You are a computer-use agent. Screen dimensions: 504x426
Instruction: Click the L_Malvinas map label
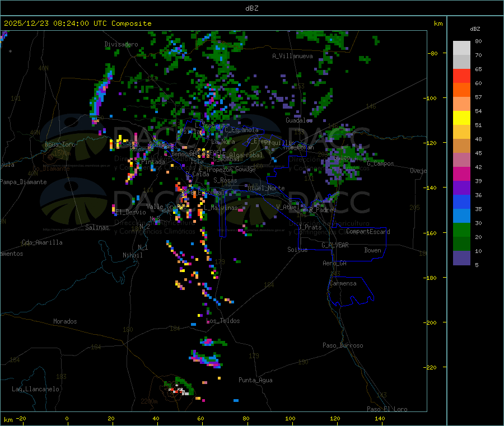(221, 208)
